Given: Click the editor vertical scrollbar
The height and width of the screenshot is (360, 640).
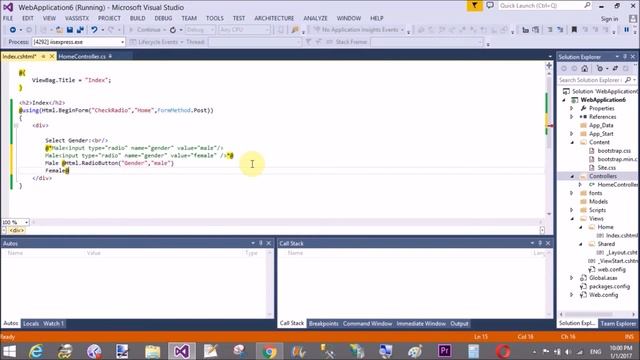Looking at the screenshot, I should tap(549, 142).
